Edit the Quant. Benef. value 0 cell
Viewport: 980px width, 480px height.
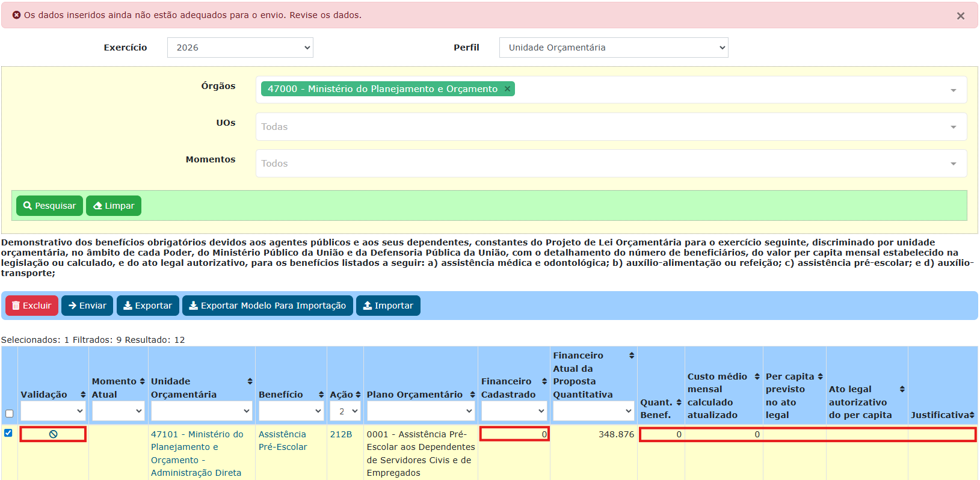(x=662, y=434)
